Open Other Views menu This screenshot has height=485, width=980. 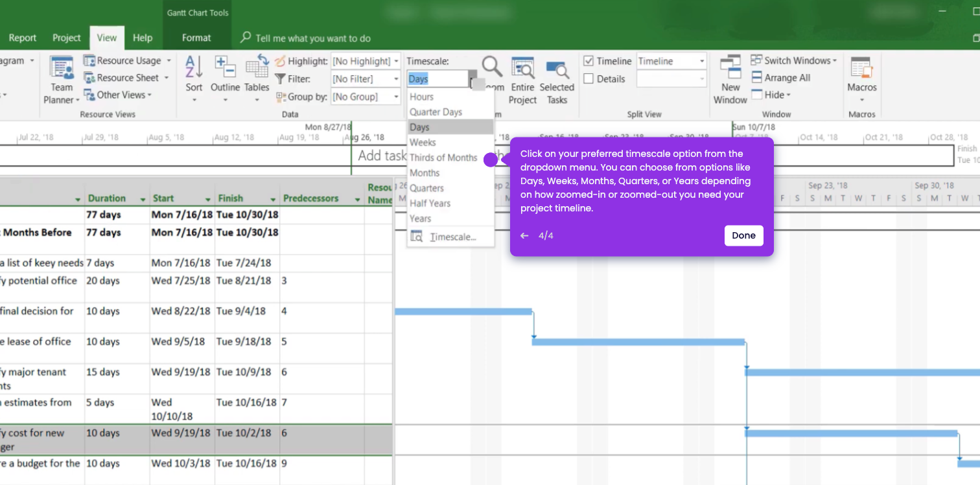pos(118,95)
